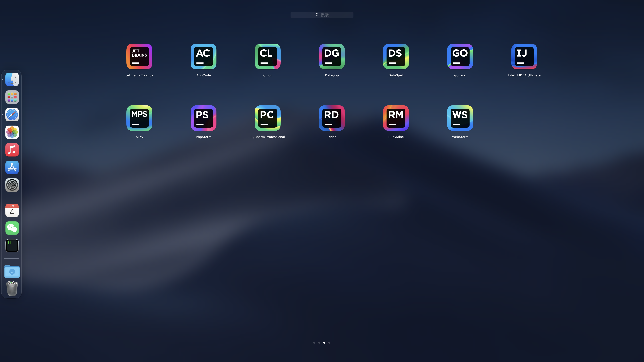Start GoLand from the grid
Image resolution: width=644 pixels, height=362 pixels.
pyautogui.click(x=460, y=56)
